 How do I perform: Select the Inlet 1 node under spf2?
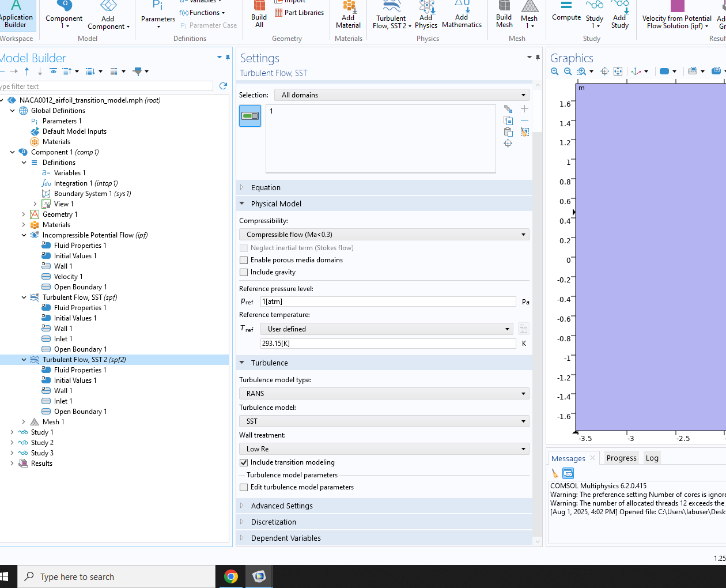point(63,401)
